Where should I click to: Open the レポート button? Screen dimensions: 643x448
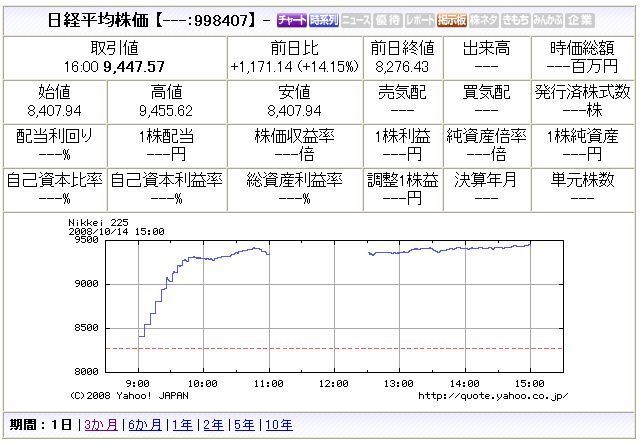point(419,20)
